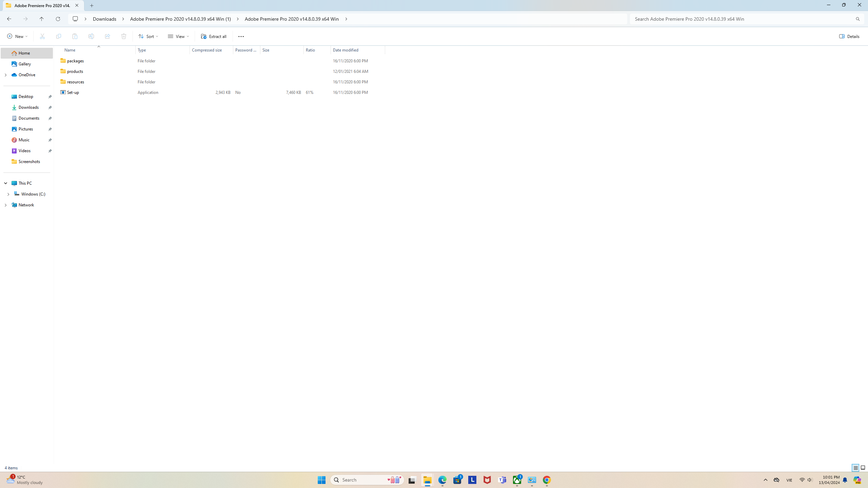Open Microsoft Teams from taskbar

502,480
